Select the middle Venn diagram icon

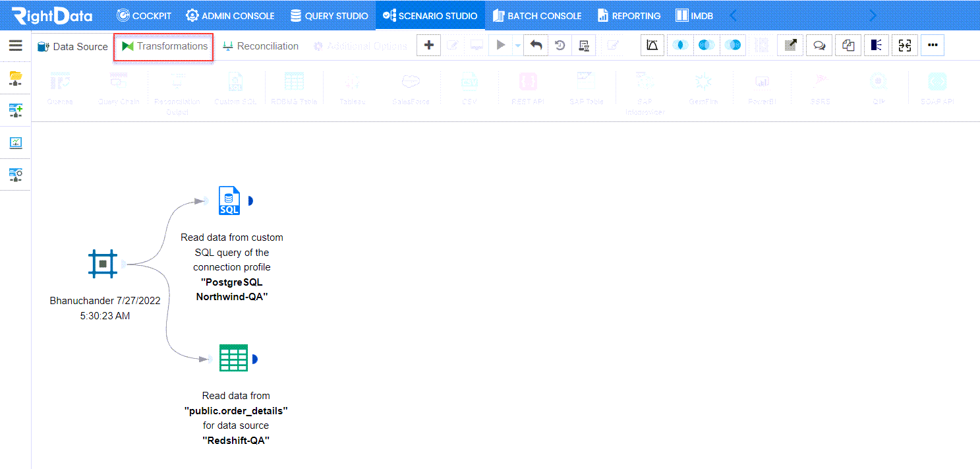[x=706, y=45]
